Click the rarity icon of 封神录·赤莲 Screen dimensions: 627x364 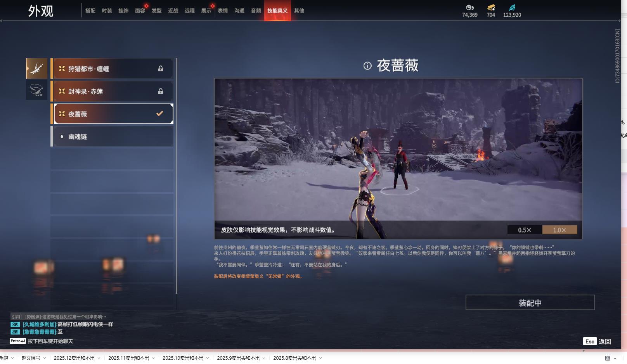pyautogui.click(x=62, y=91)
